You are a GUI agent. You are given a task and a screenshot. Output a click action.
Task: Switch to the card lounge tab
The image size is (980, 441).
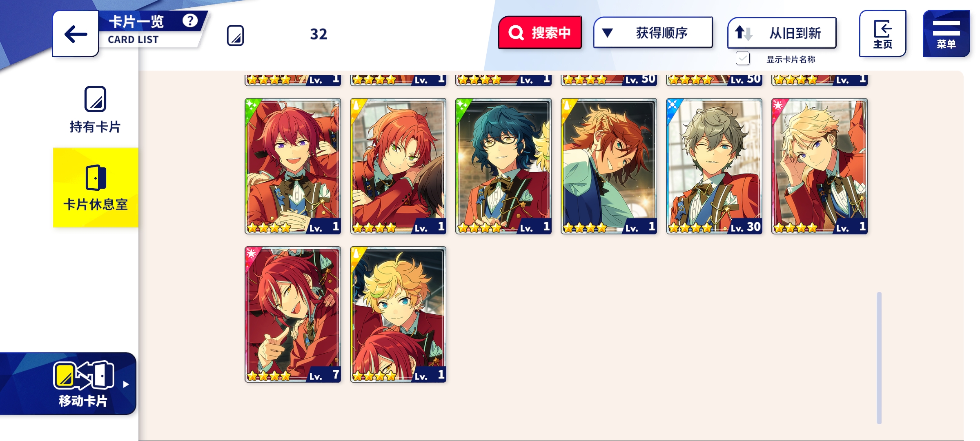pyautogui.click(x=96, y=187)
